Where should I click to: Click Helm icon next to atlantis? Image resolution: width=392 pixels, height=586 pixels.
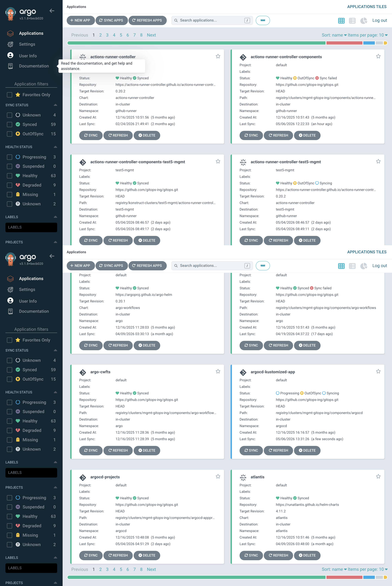(x=243, y=477)
